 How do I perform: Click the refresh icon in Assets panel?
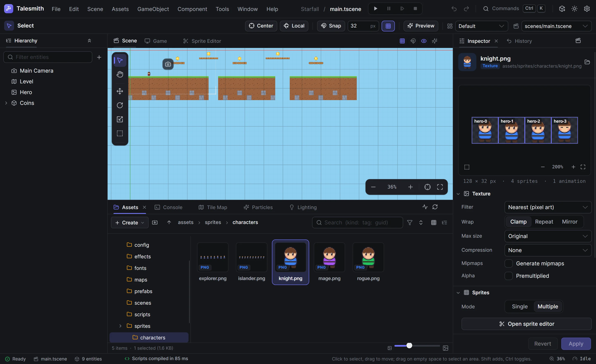tap(435, 207)
